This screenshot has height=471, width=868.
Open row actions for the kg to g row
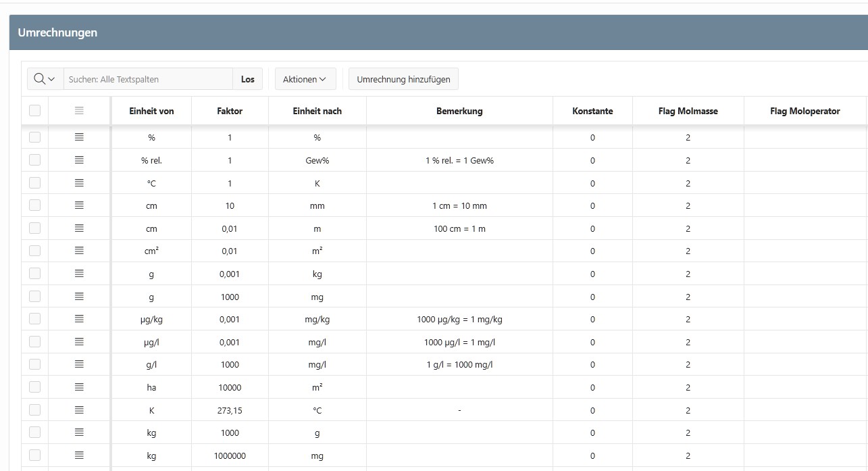coord(79,432)
